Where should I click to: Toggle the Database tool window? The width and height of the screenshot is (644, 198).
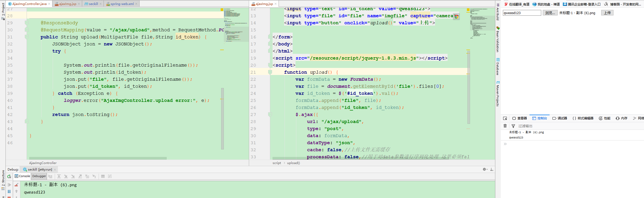498,67
